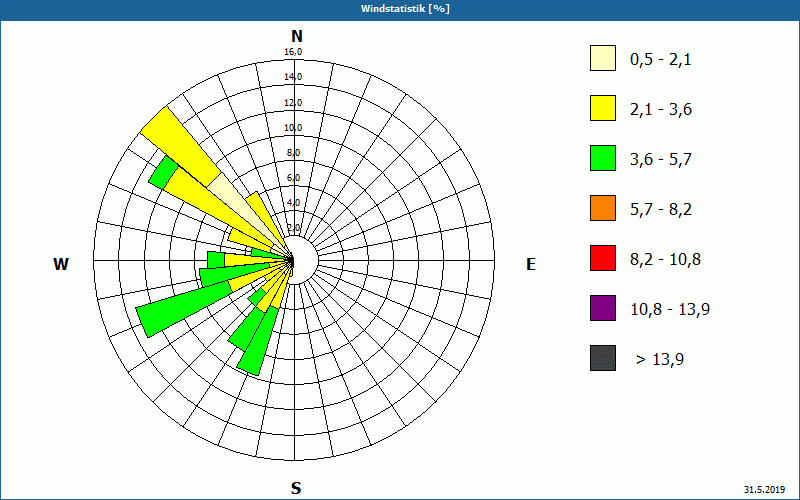The height and width of the screenshot is (500, 800).
Task: Click the date 31.5.2019
Action: pyautogui.click(x=764, y=489)
